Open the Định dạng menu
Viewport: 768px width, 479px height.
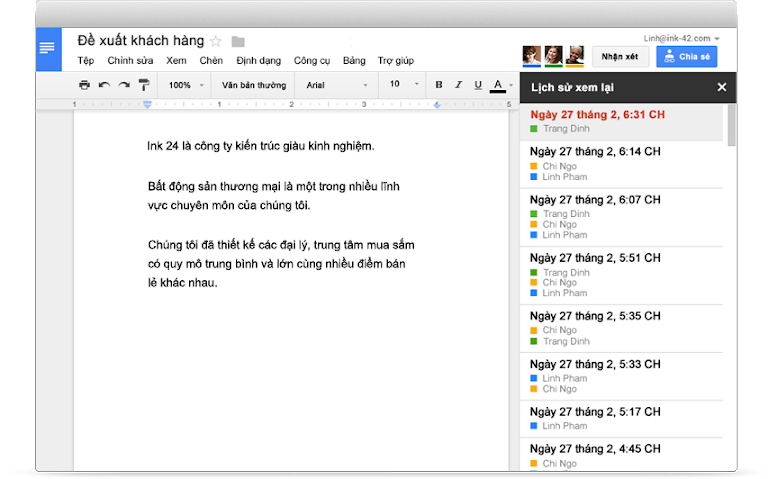pos(259,60)
